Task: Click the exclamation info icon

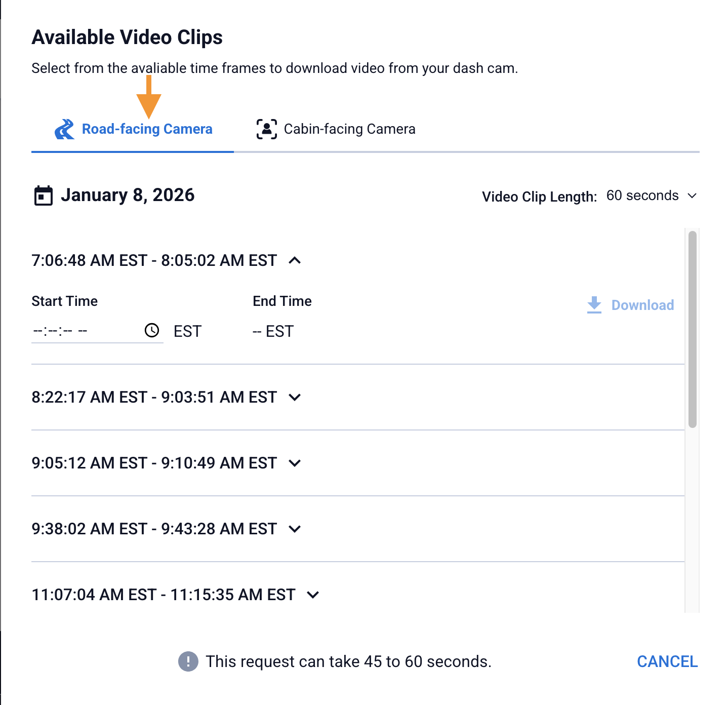Action: (x=188, y=661)
